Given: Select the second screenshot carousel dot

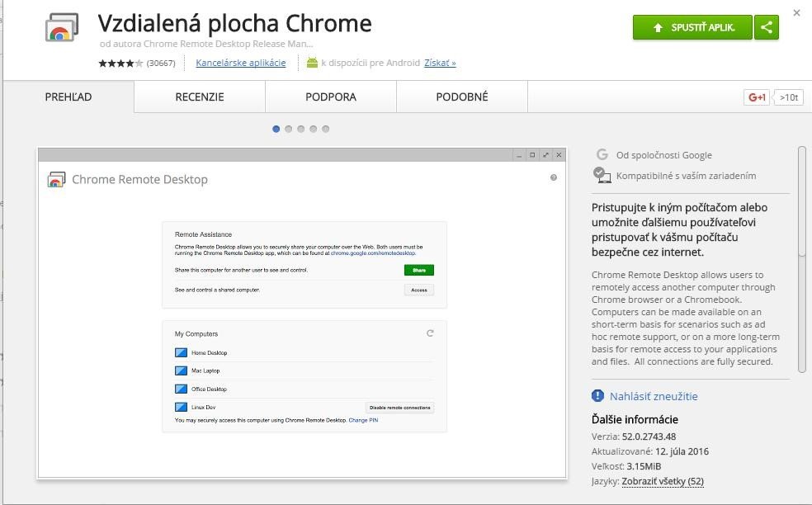Looking at the screenshot, I should [x=289, y=129].
